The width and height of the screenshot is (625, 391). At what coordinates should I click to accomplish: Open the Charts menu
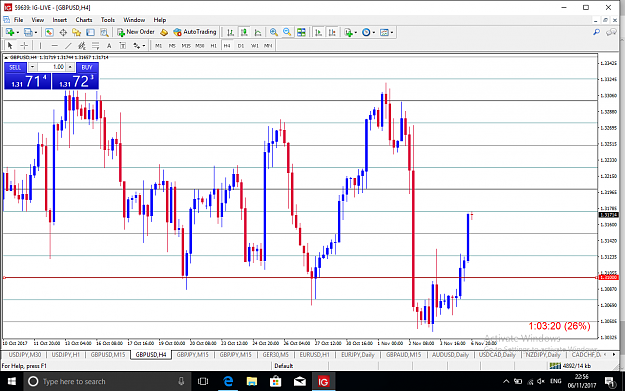[x=84, y=20]
